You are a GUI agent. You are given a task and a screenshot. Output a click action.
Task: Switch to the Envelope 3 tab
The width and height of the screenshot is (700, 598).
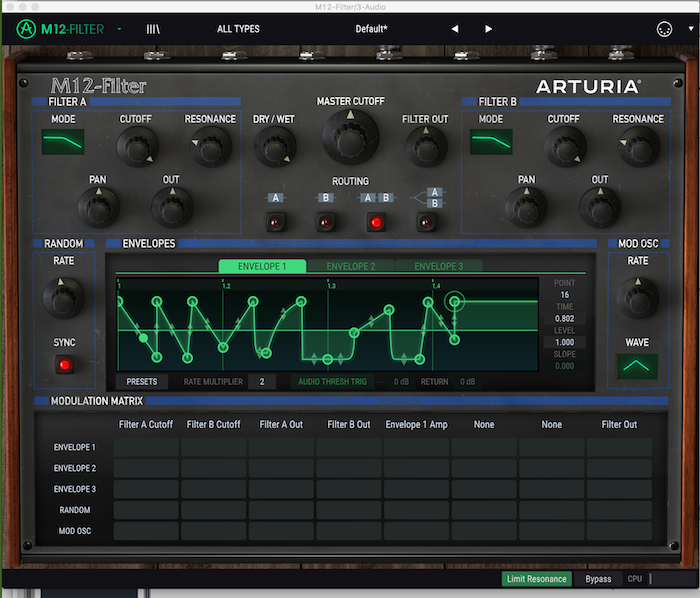click(x=439, y=266)
